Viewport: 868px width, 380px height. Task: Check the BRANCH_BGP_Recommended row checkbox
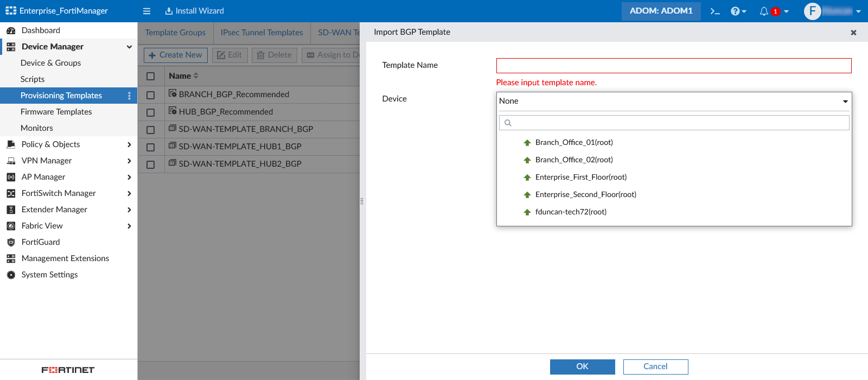(x=151, y=95)
